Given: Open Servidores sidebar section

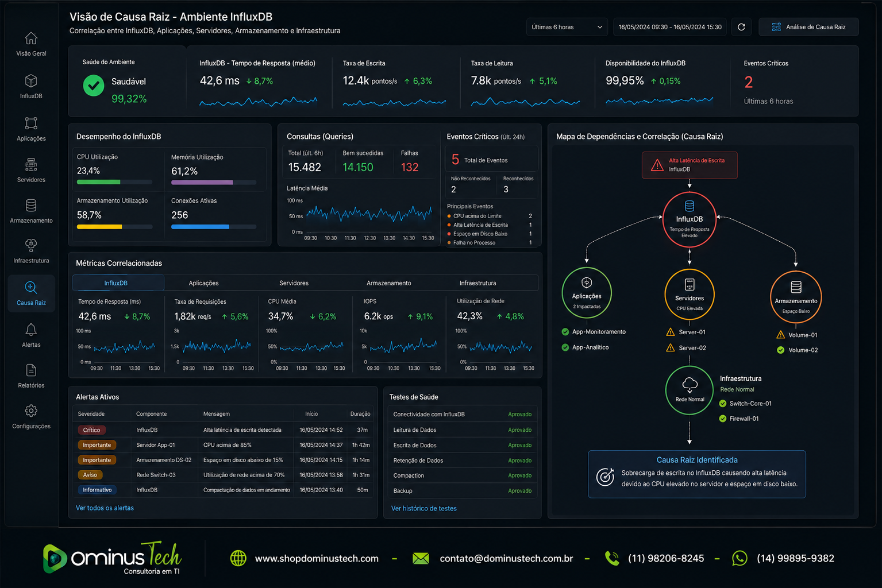Looking at the screenshot, I should [x=31, y=171].
